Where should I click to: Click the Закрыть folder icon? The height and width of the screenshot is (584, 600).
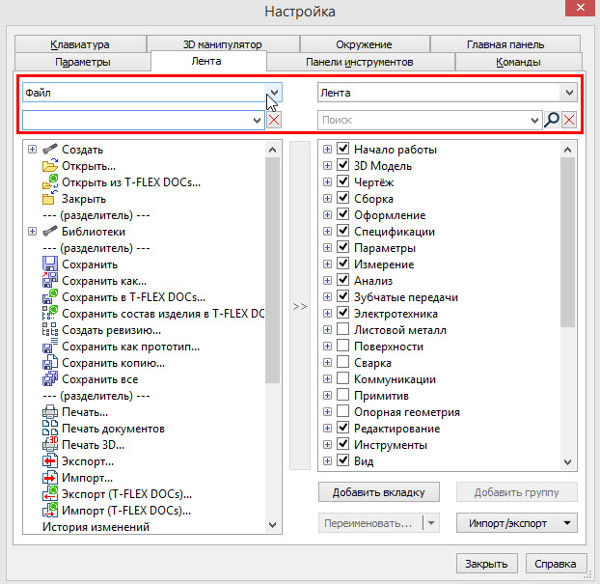[x=49, y=199]
